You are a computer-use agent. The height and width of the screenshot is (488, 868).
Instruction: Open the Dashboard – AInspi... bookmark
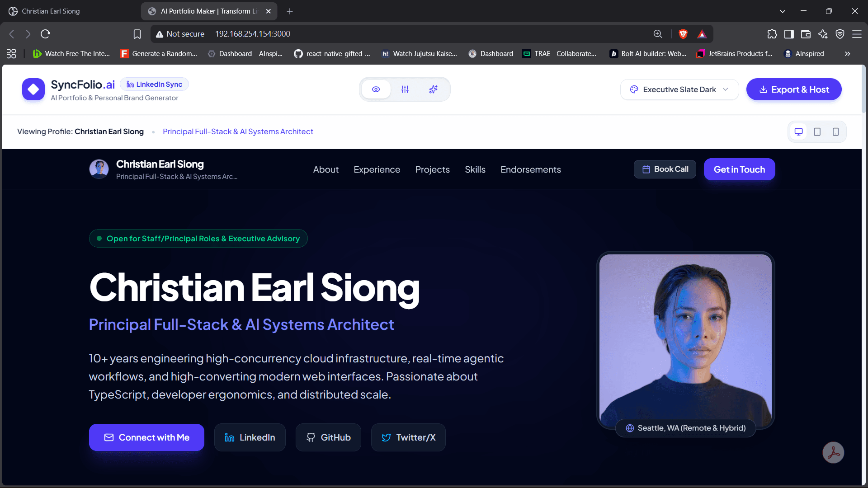coord(245,54)
